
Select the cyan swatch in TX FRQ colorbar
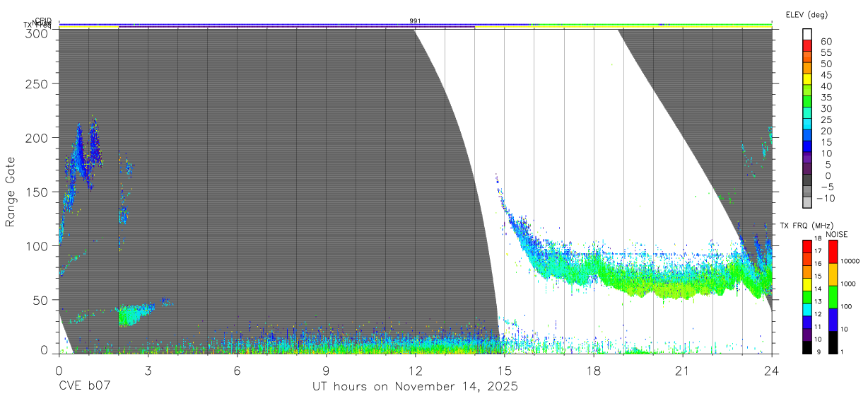click(807, 309)
